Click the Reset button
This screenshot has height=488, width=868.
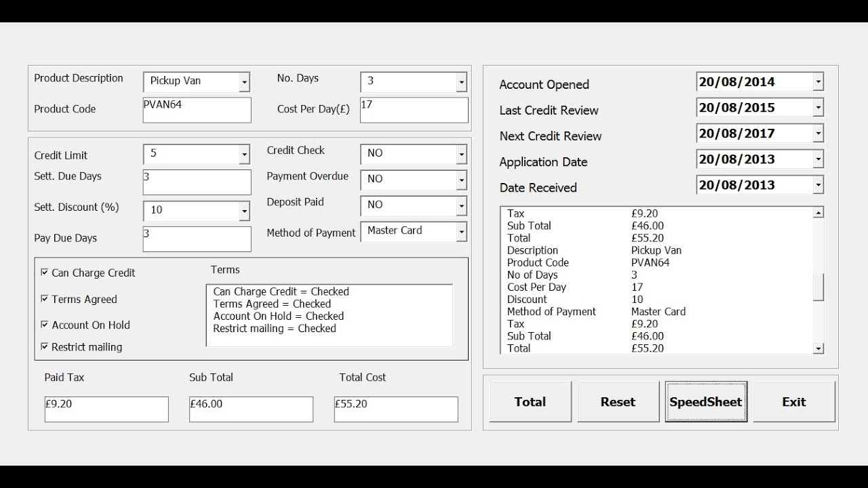(x=618, y=402)
